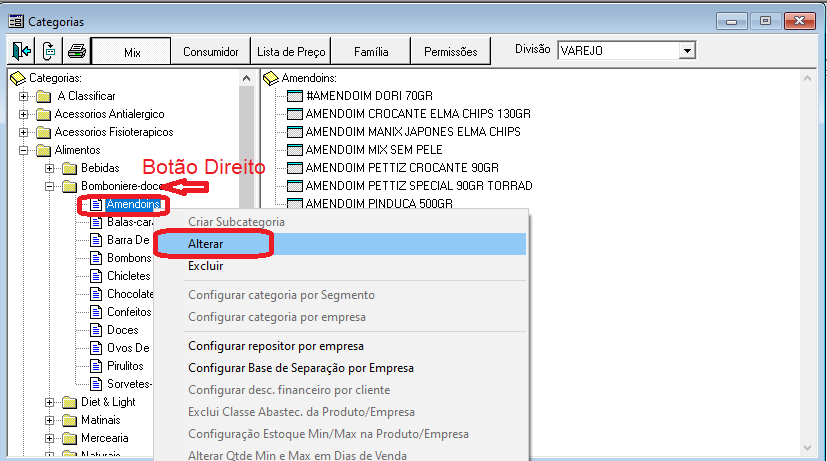This screenshot has width=827, height=461.
Task: Expand the Matinais subcategory
Action: 49,420
